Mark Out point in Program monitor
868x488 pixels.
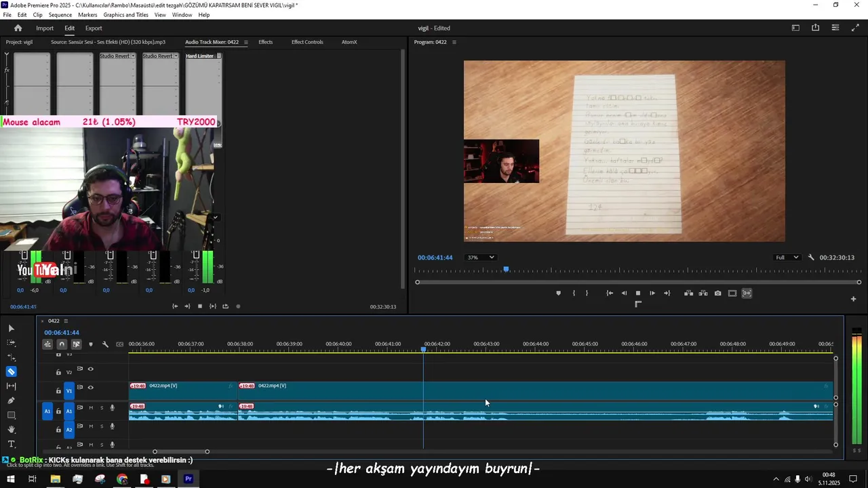pos(587,293)
